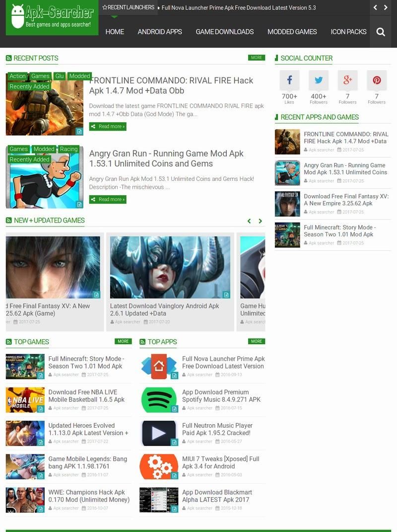The height and width of the screenshot is (532, 397).
Task: Click More button in Top Games section
Action: pyautogui.click(x=123, y=341)
